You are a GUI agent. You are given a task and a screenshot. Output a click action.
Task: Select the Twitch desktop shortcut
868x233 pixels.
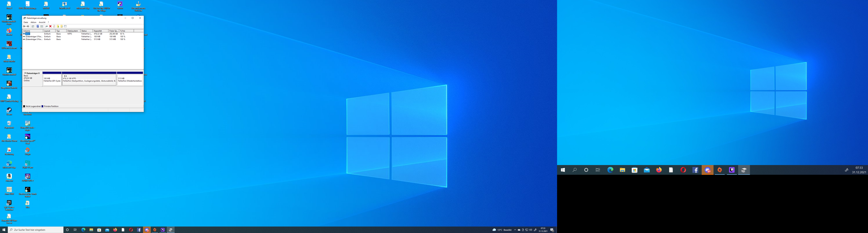coord(120,5)
